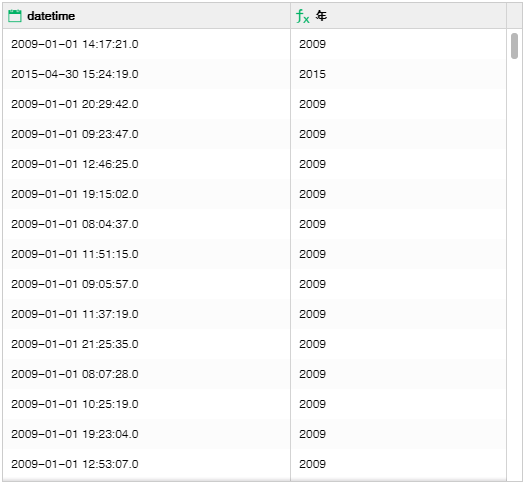The image size is (527, 488).
Task: Select cell 2009-01-01 14:17:21.0
Action: click(x=147, y=44)
